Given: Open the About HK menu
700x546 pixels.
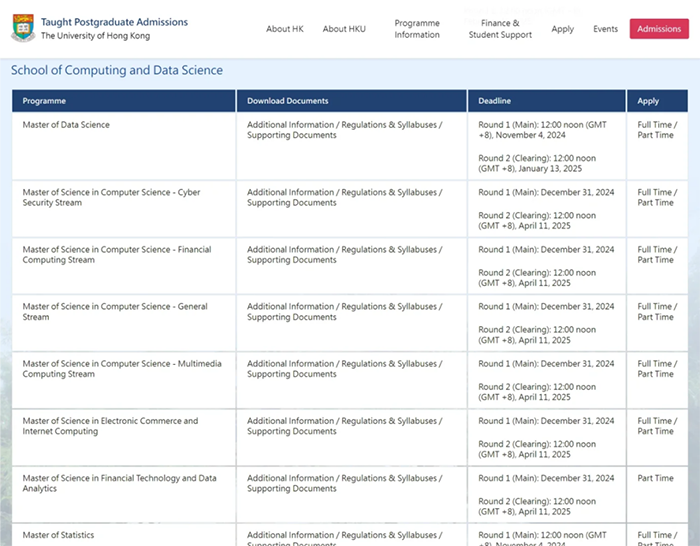Looking at the screenshot, I should 284,29.
